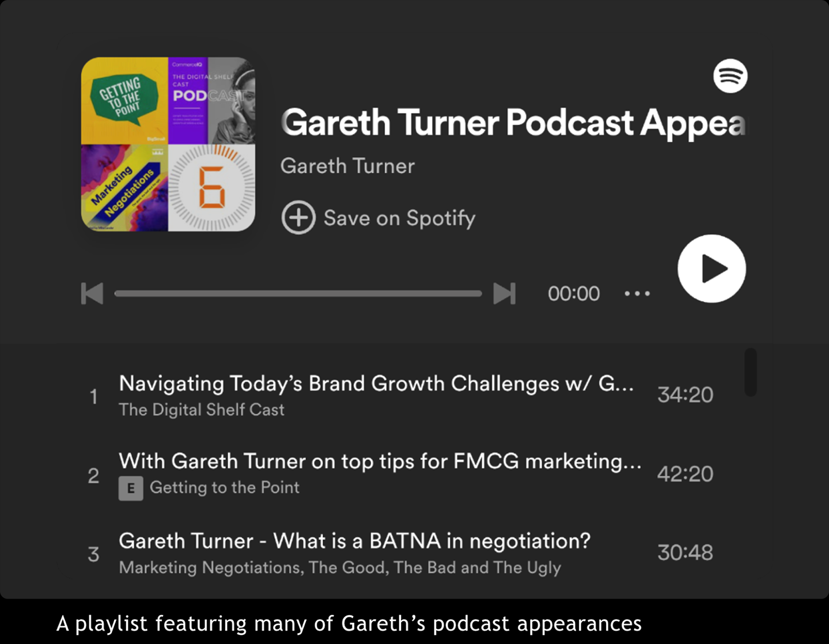Skip to previous track
The height and width of the screenshot is (644, 829).
coord(92,293)
